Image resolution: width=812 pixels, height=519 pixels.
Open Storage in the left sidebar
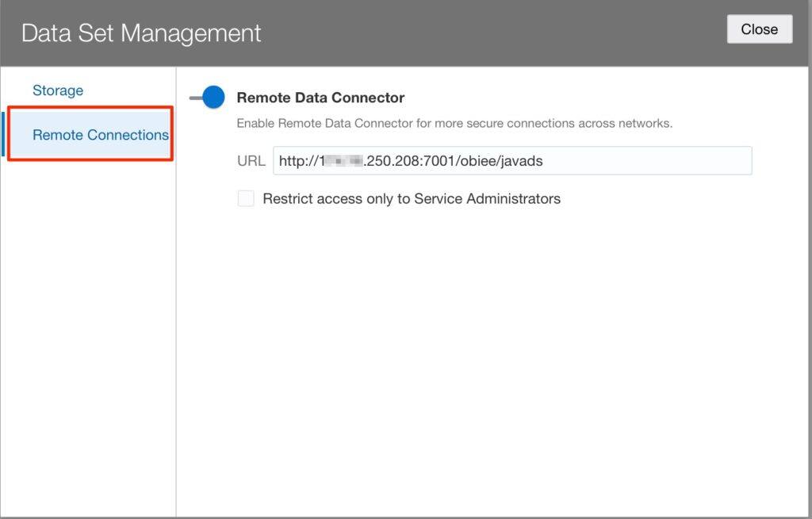coord(57,90)
